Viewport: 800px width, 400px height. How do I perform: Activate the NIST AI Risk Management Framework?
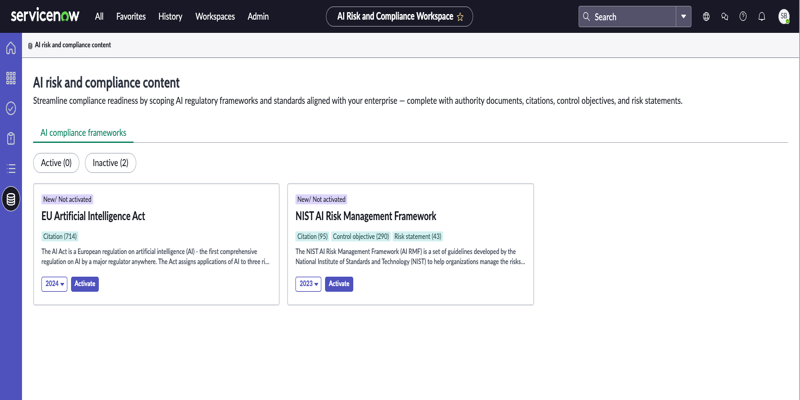(339, 284)
